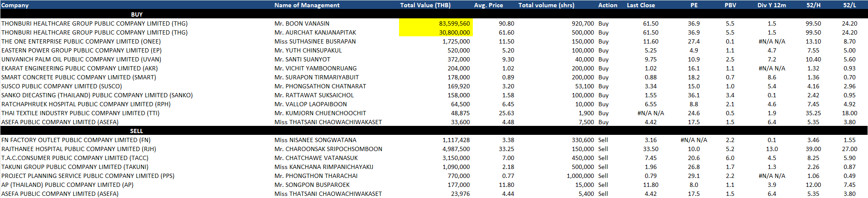868x198 pixels.
Task: Click Miss KANCHANA RIMPANICHAYAKIJ cell
Action: 324,167
